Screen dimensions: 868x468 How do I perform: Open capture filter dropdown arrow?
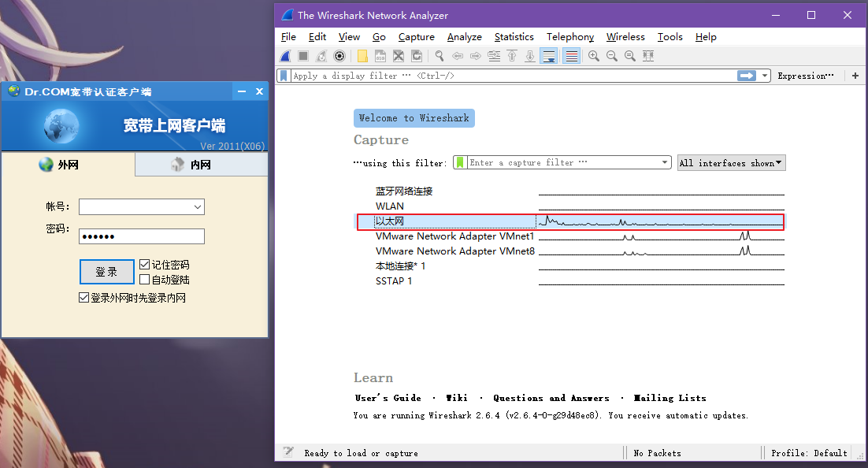tap(665, 162)
